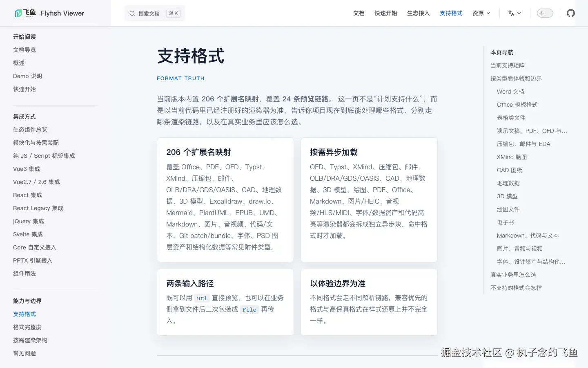Open 格式完整度 sidebar page

[27, 327]
